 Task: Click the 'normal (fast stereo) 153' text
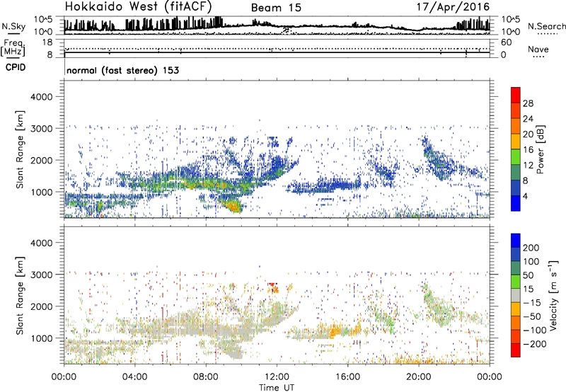pyautogui.click(x=122, y=70)
